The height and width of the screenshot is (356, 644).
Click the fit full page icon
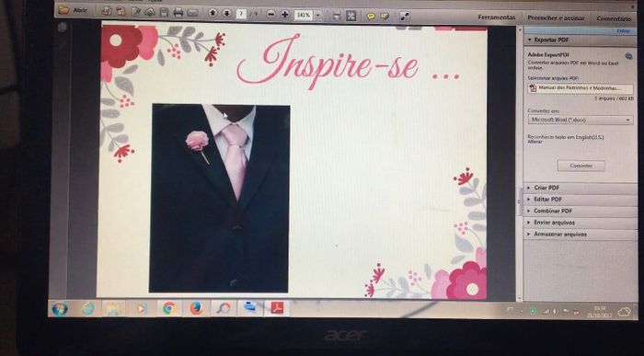[351, 16]
